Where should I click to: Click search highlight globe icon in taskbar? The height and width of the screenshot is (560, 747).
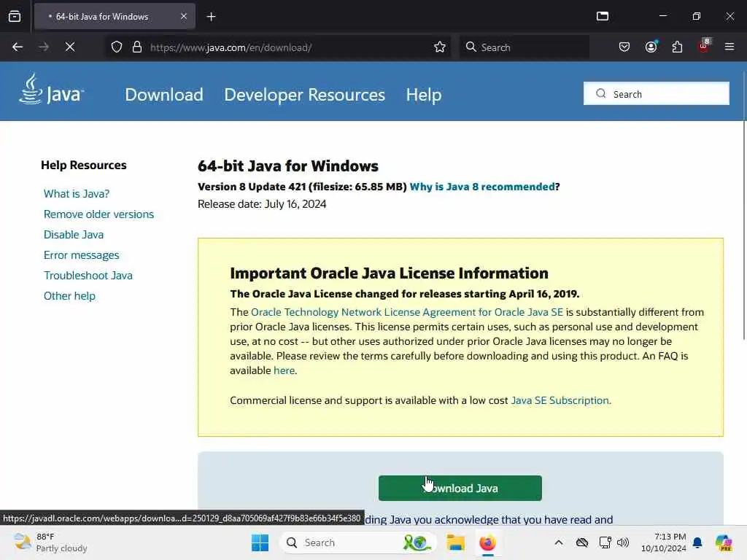pos(416,542)
